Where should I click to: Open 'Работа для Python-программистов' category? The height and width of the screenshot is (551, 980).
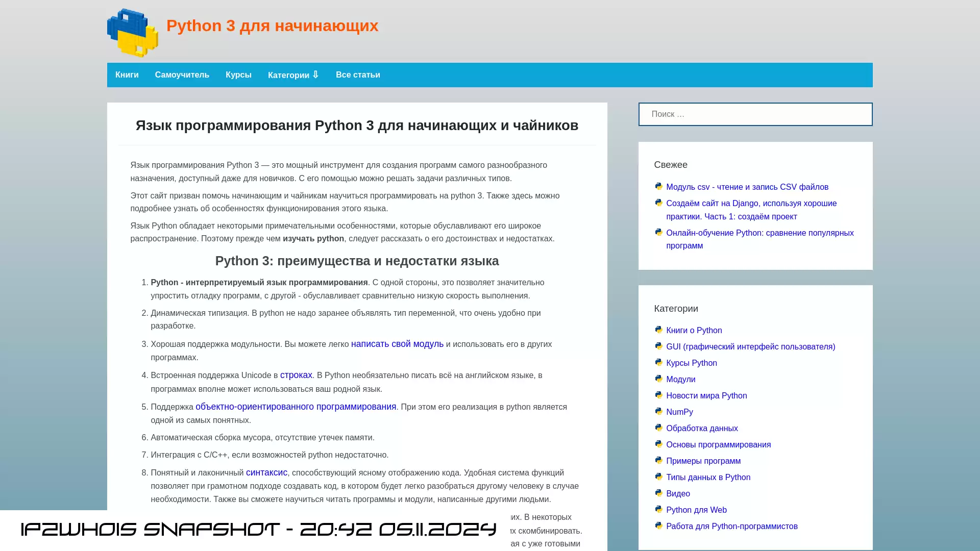click(x=732, y=527)
